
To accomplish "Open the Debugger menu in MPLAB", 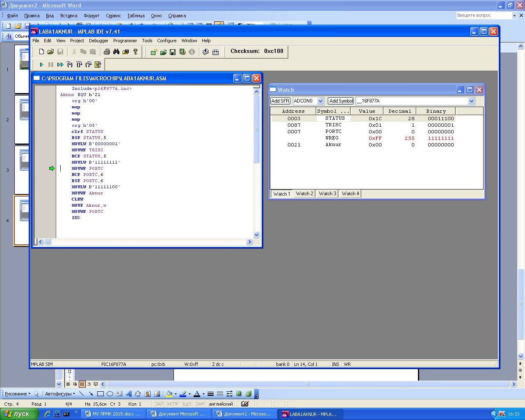I will pos(99,41).
